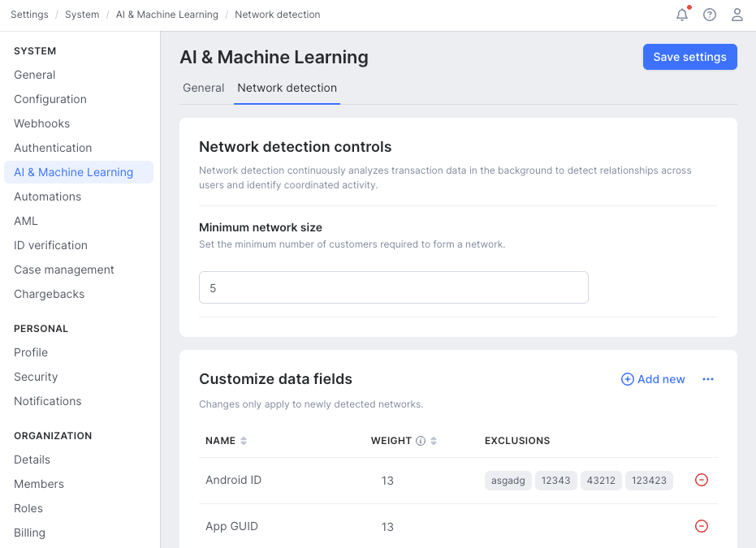Image resolution: width=756 pixels, height=548 pixels.
Task: Switch to the General tab
Action: 203,88
